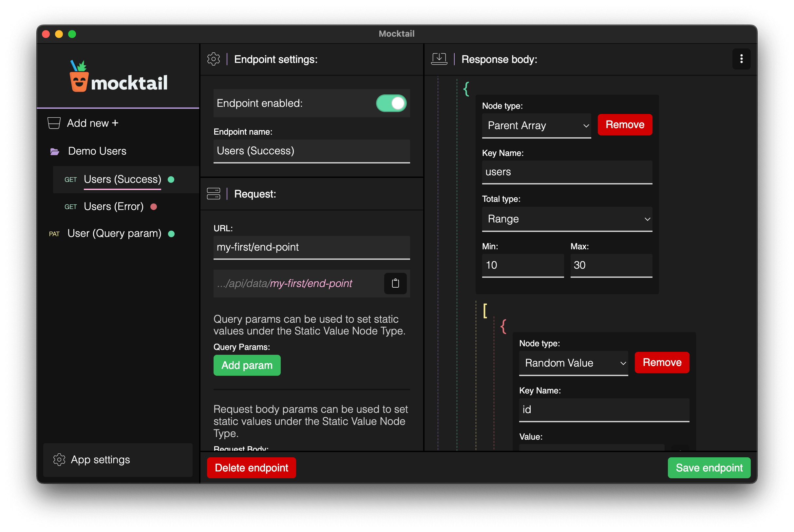Viewport: 794px width, 532px height.
Task: Click the Endpoint settings heading
Action: click(276, 59)
